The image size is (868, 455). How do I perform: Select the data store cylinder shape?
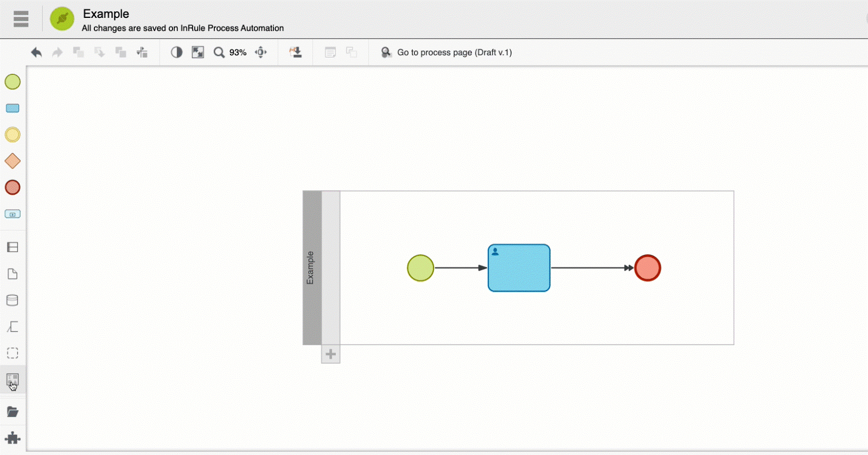12,300
